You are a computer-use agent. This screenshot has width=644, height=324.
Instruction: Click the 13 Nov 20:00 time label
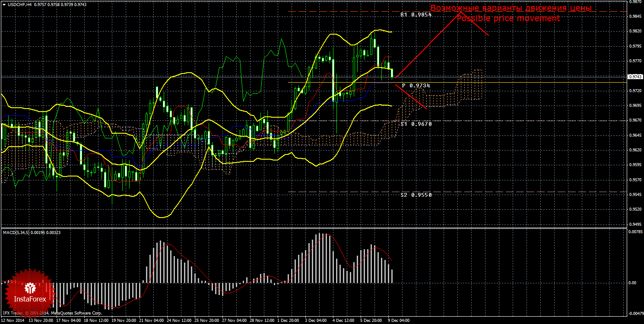[41, 321]
